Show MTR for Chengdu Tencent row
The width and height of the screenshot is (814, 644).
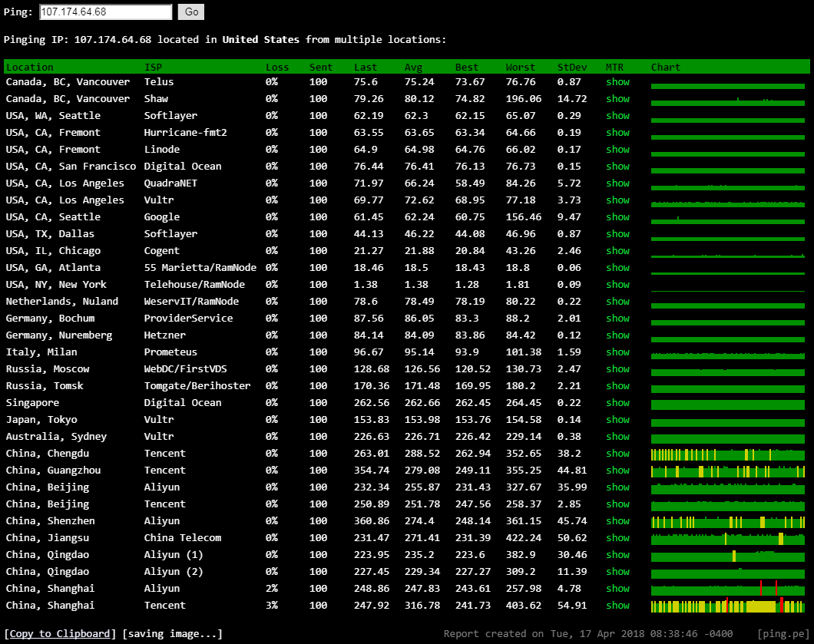coord(617,454)
